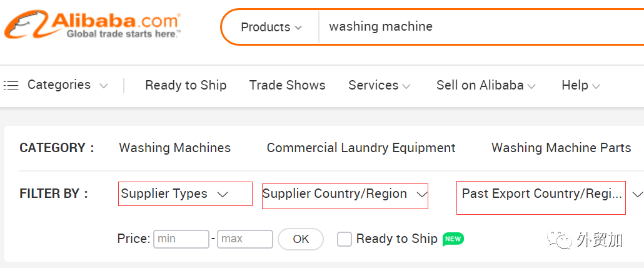Open the Sell on Alibaba menu
The width and height of the screenshot is (644, 268).
486,85
